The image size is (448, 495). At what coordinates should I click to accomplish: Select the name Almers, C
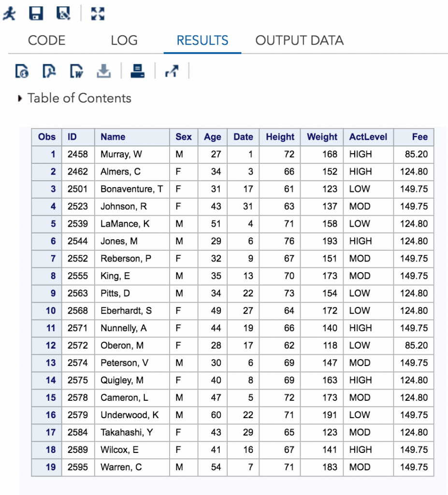point(120,172)
